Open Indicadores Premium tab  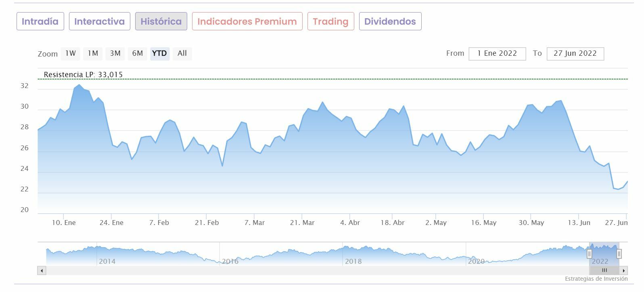point(247,21)
